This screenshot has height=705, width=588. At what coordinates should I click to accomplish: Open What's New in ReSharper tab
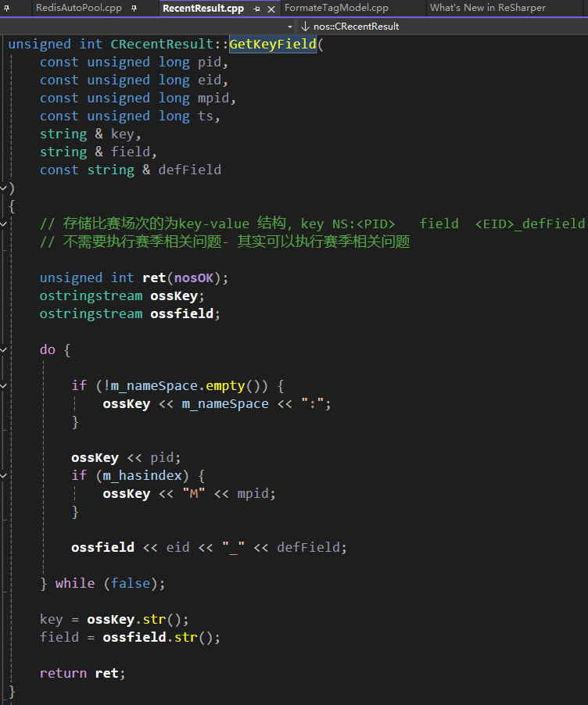tap(487, 9)
